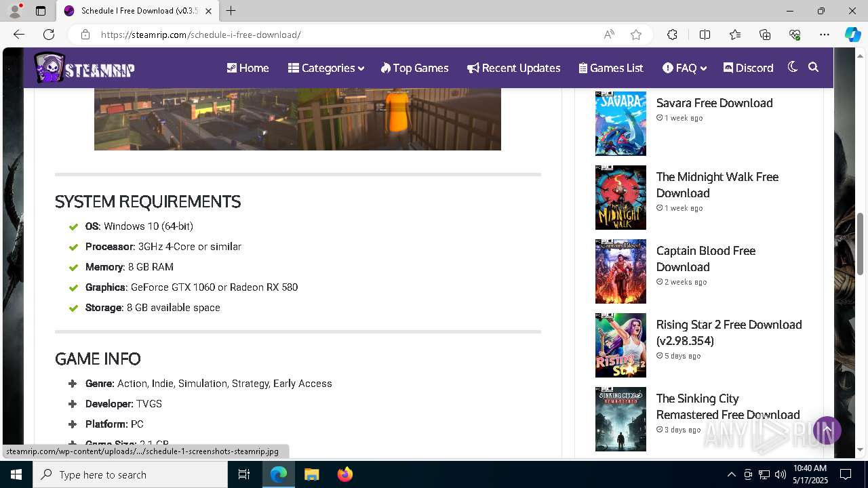Open Browser essentials icon

click(795, 35)
